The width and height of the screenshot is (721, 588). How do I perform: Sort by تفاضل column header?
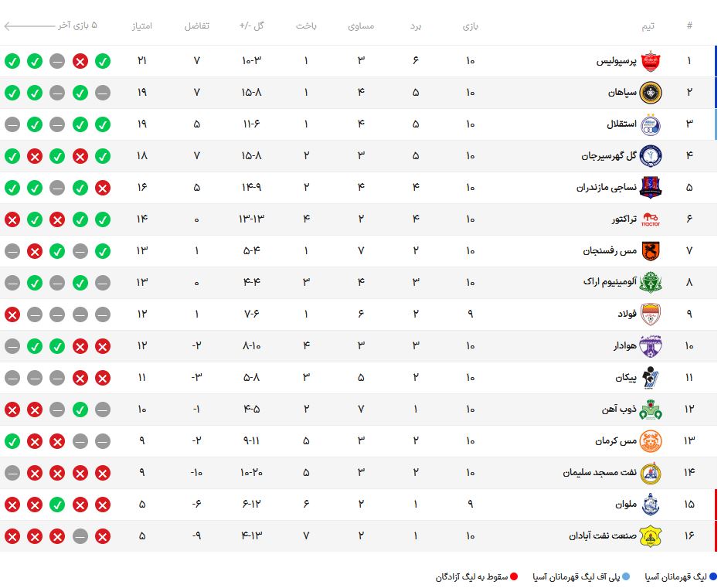tap(197, 25)
